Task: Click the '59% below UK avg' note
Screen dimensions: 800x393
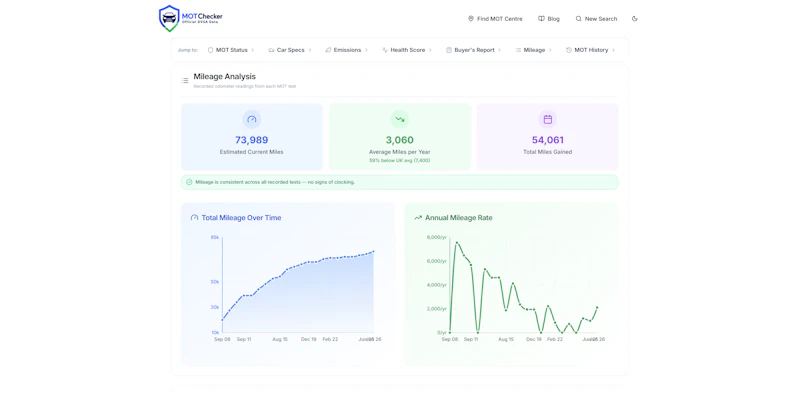Action: click(399, 160)
